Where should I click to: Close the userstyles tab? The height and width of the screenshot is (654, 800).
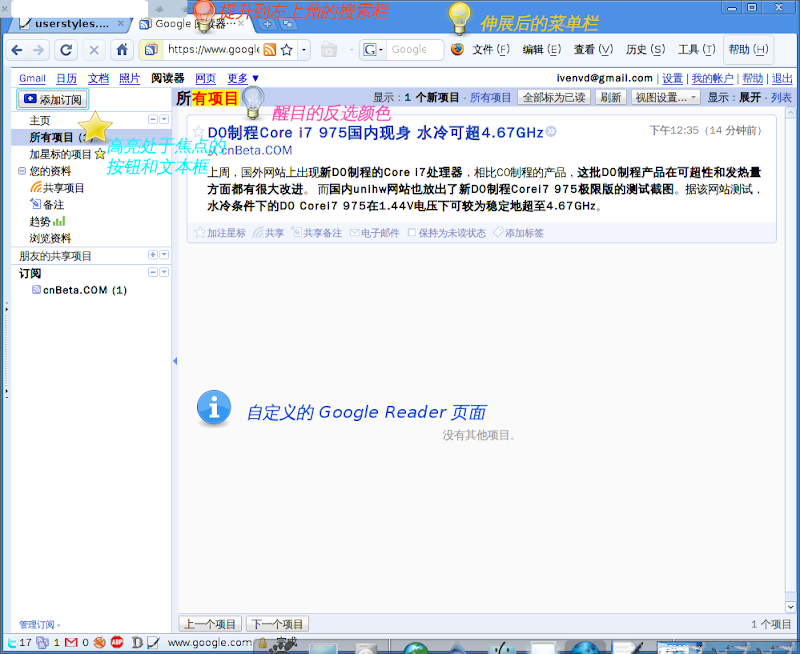[x=120, y=23]
